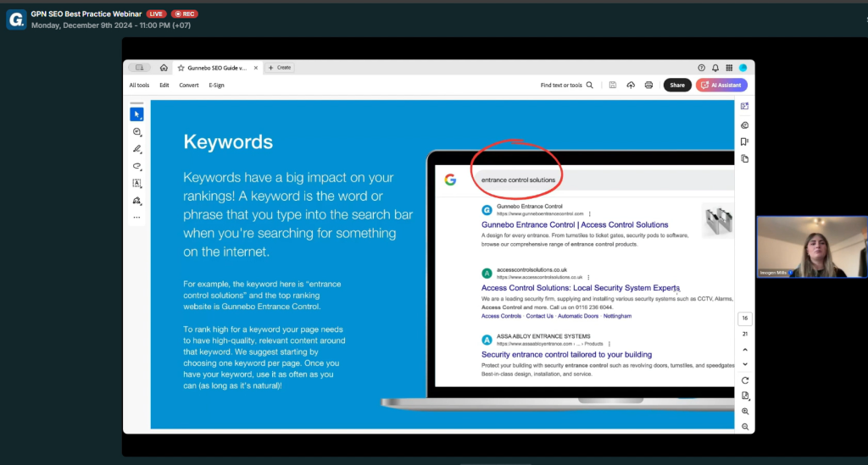
Task: Open Access Control Solutions Local Security link
Action: click(x=580, y=287)
